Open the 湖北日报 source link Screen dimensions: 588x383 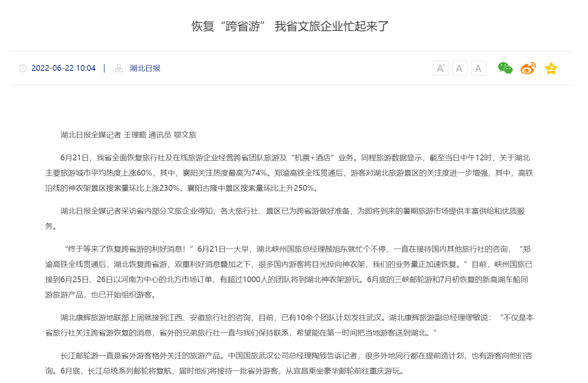[145, 68]
